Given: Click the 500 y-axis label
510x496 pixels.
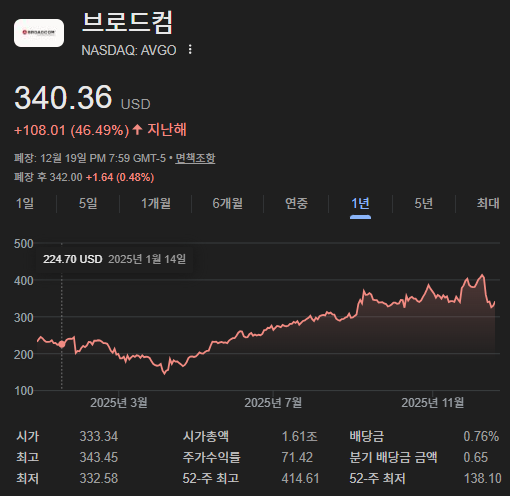Looking at the screenshot, I should 24,244.
